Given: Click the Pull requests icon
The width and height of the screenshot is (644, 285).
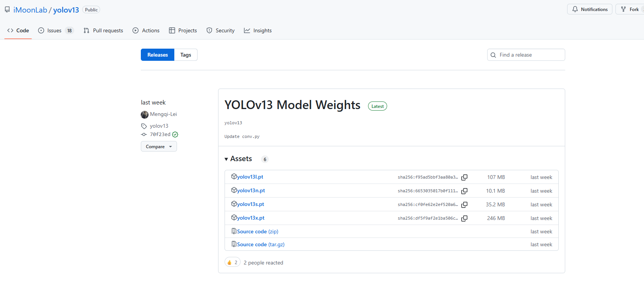Looking at the screenshot, I should tap(86, 30).
